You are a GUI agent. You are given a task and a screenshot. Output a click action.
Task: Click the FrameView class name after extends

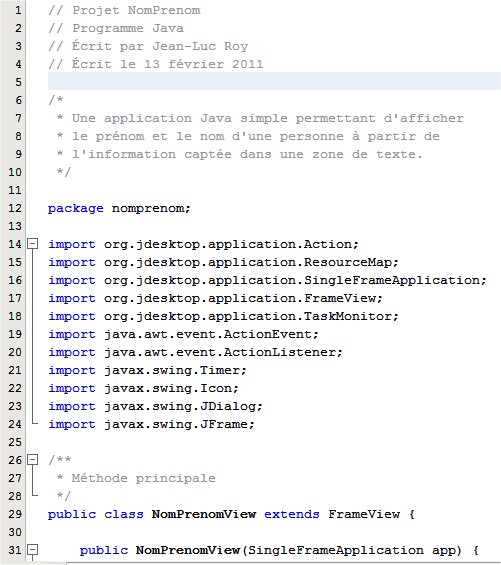[x=364, y=514]
